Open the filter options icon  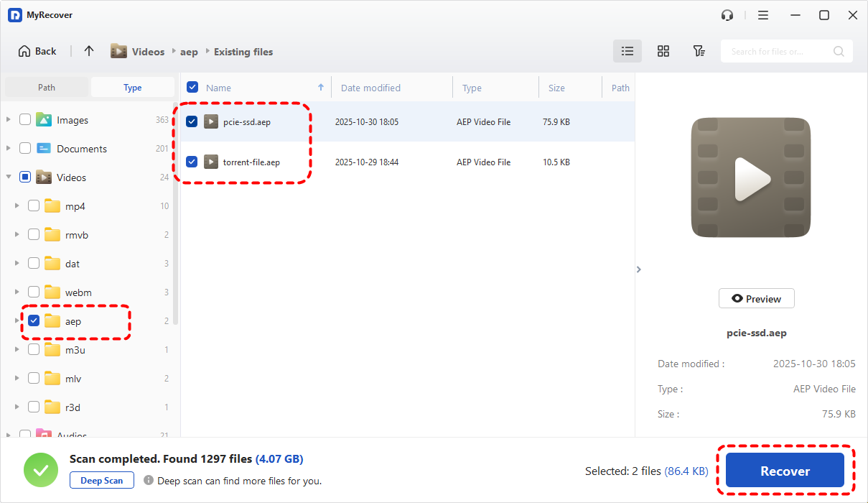pos(699,51)
